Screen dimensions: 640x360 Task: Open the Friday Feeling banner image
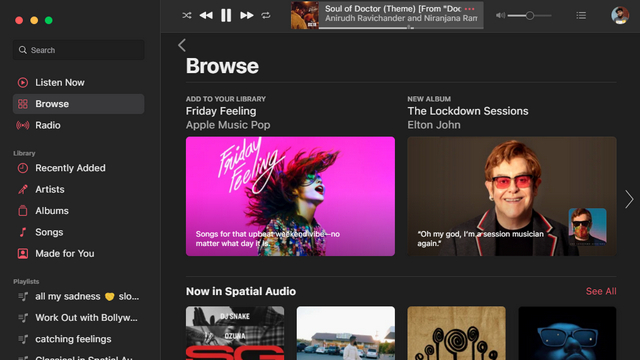tap(290, 196)
